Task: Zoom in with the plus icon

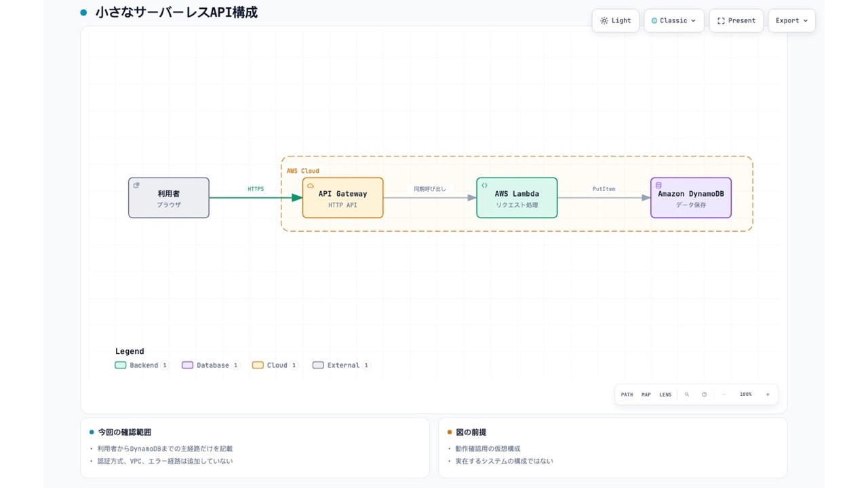Action: (x=768, y=394)
